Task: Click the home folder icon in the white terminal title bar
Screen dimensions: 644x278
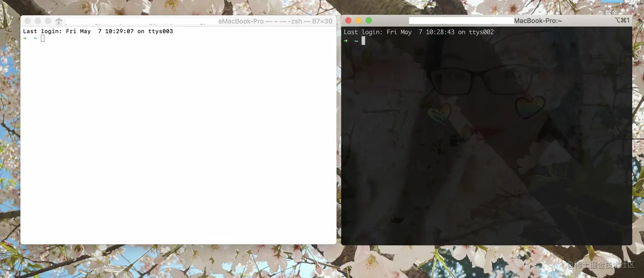Action: pos(59,21)
